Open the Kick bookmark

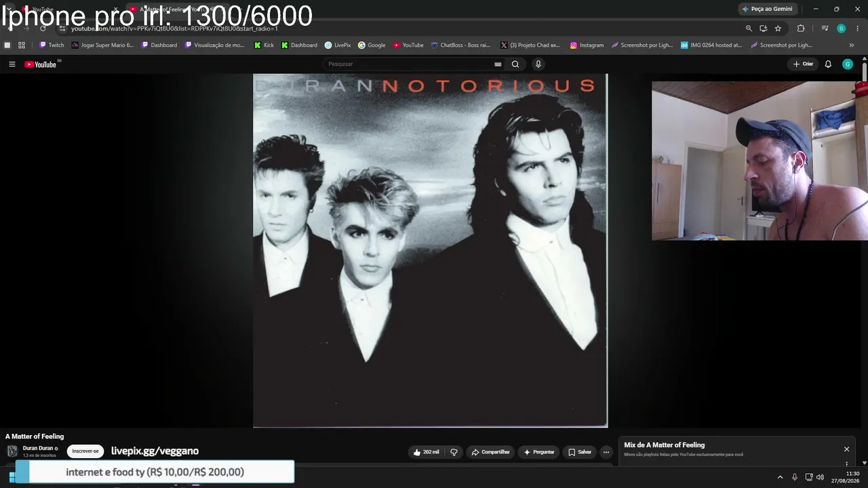coord(264,45)
